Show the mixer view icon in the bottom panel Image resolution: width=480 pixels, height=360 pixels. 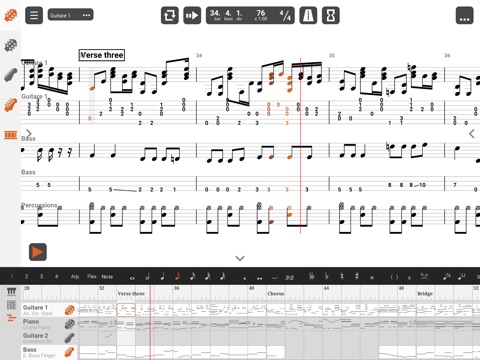coord(11,292)
